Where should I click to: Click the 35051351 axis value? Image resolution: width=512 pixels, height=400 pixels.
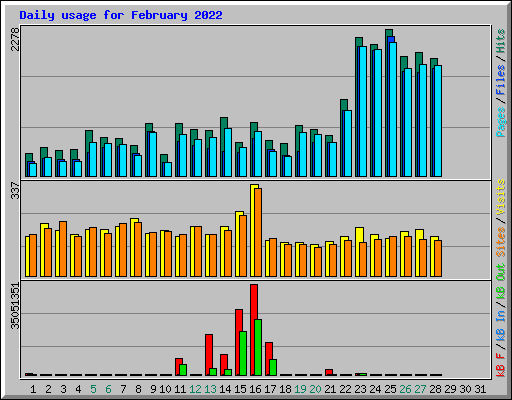[15, 306]
